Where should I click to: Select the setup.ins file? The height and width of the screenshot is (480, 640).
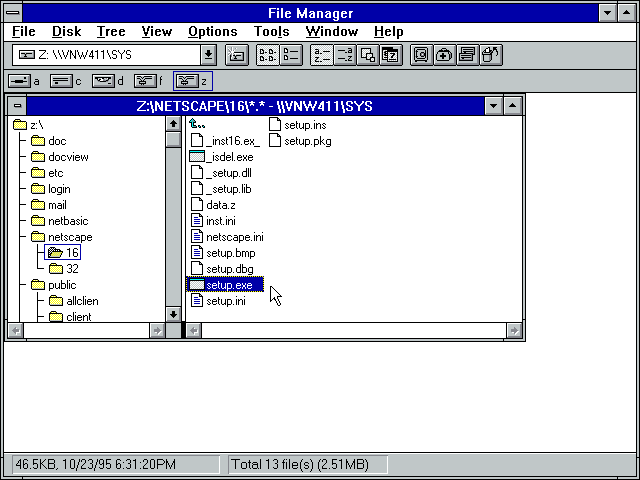(x=298, y=125)
